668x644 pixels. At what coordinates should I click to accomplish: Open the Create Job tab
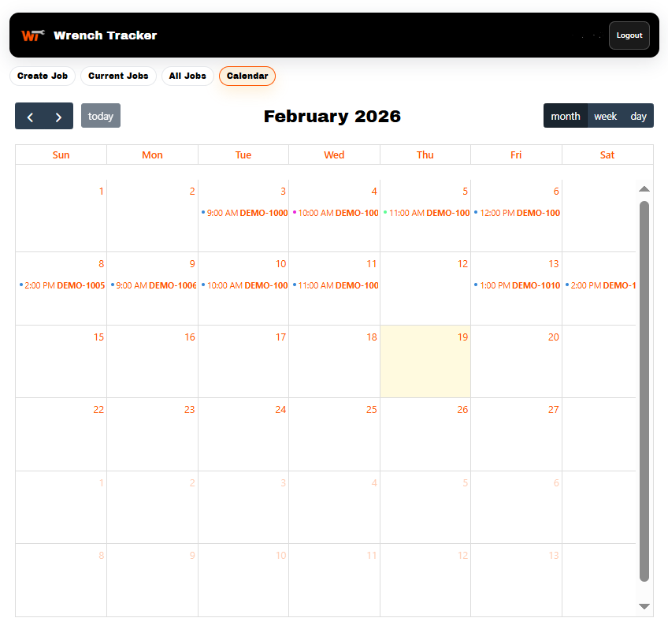(42, 76)
